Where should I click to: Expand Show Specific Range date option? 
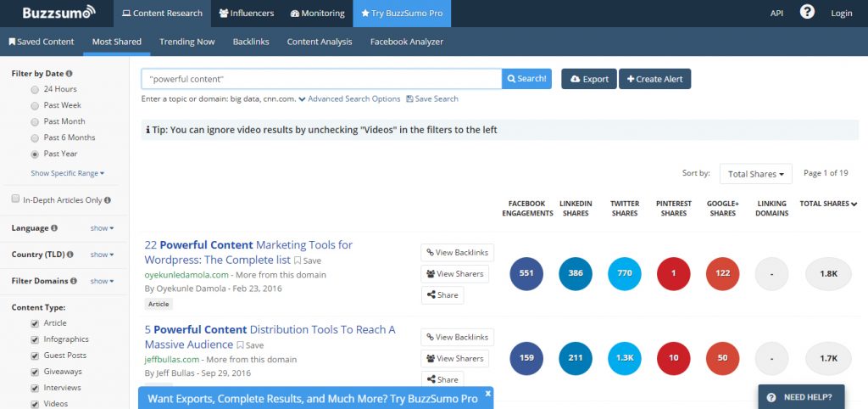point(68,173)
